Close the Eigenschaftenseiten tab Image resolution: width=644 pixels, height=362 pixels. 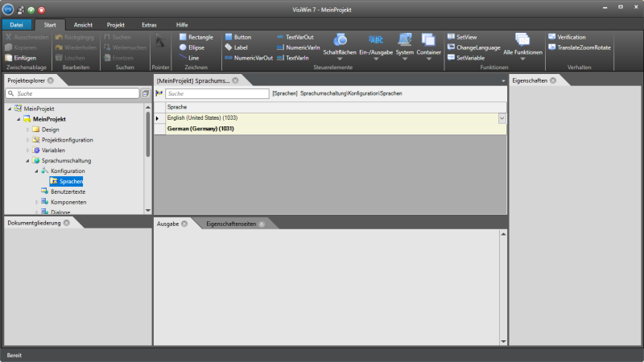coord(262,224)
